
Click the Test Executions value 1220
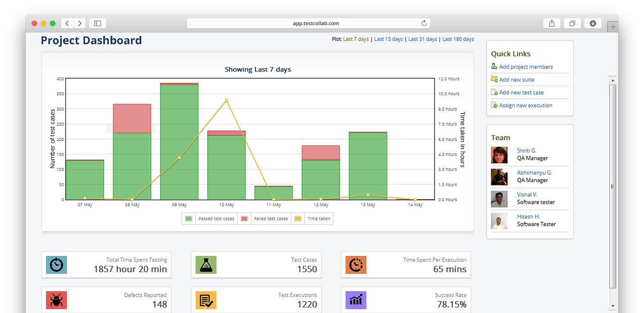pyautogui.click(x=307, y=304)
